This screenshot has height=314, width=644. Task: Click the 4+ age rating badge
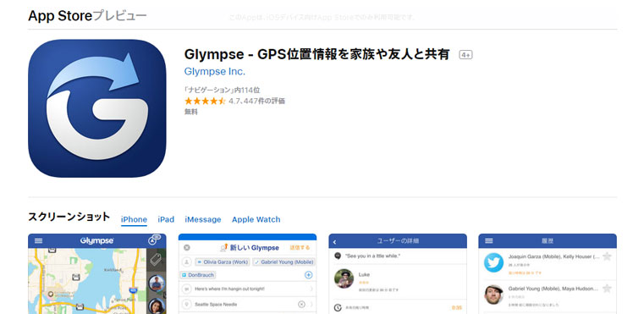[465, 55]
